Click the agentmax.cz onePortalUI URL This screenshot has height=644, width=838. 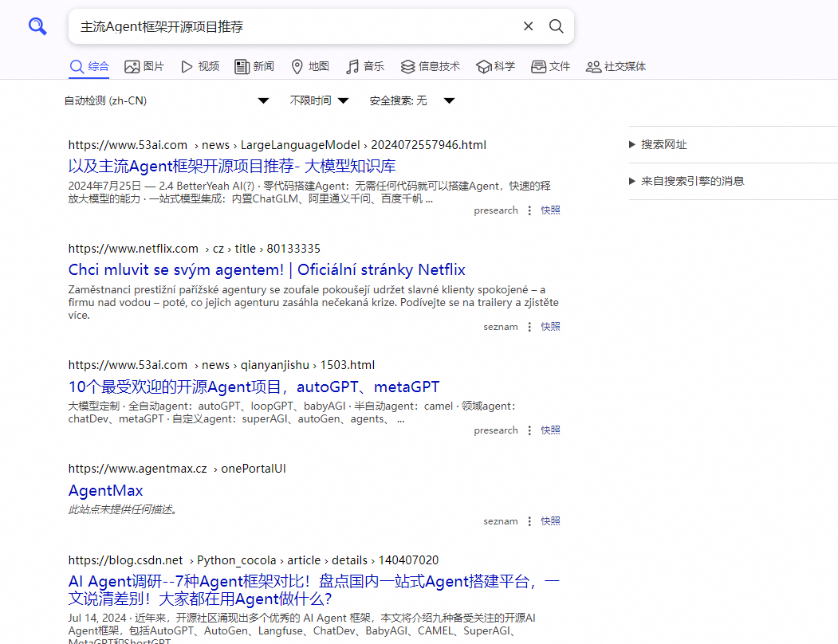click(177, 469)
